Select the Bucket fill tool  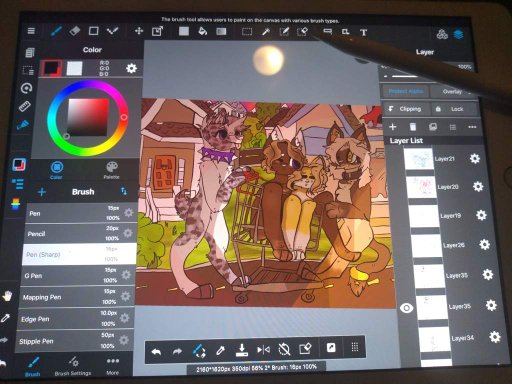(202, 31)
